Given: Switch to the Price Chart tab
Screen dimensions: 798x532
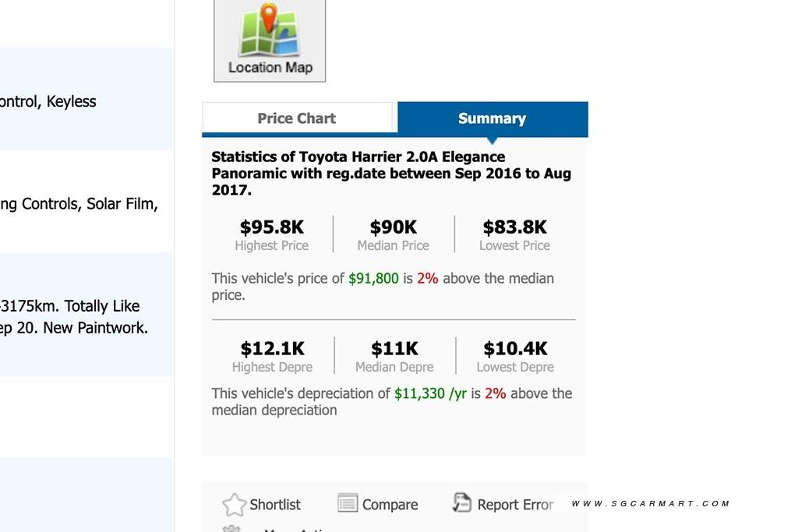Looking at the screenshot, I should pyautogui.click(x=297, y=118).
